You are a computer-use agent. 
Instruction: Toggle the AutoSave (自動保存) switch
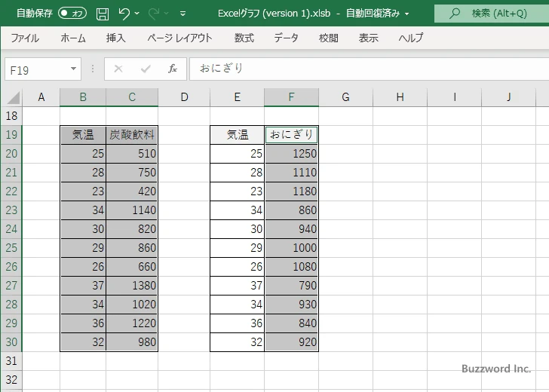tap(72, 14)
